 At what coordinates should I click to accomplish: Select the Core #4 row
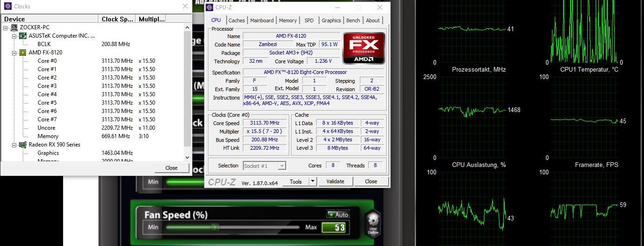pyautogui.click(x=93, y=94)
